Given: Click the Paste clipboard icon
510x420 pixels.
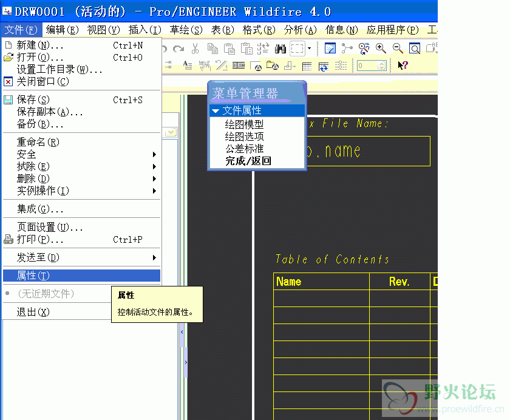Looking at the screenshot, I should pyautogui.click(x=229, y=49).
